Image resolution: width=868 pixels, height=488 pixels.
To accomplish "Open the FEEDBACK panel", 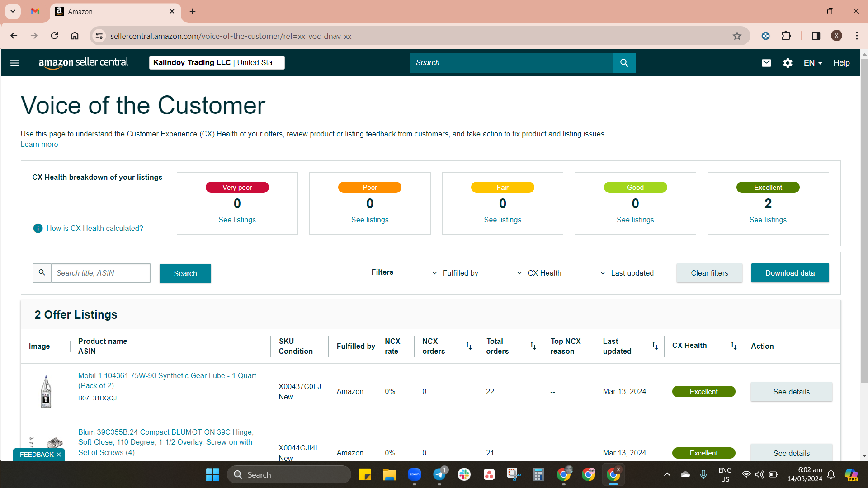I will click(37, 455).
